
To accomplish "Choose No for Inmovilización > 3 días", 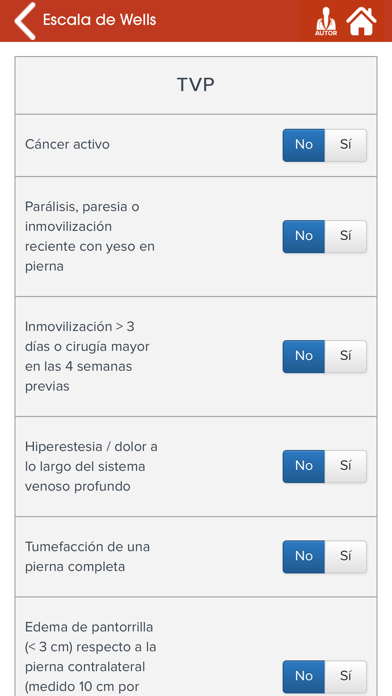I will [x=304, y=356].
